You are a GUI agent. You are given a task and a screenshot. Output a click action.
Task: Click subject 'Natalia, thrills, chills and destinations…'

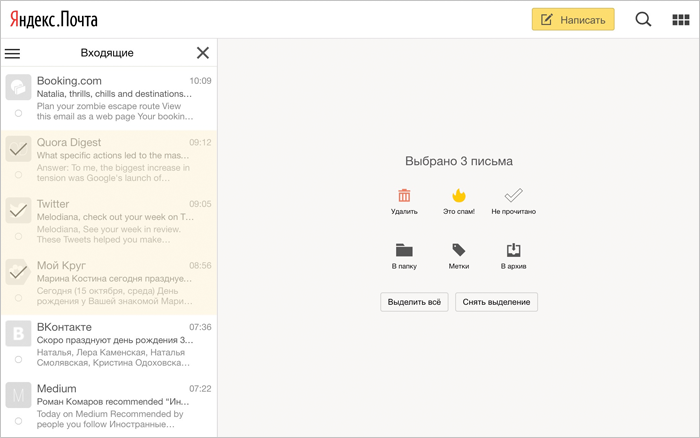[x=114, y=94]
